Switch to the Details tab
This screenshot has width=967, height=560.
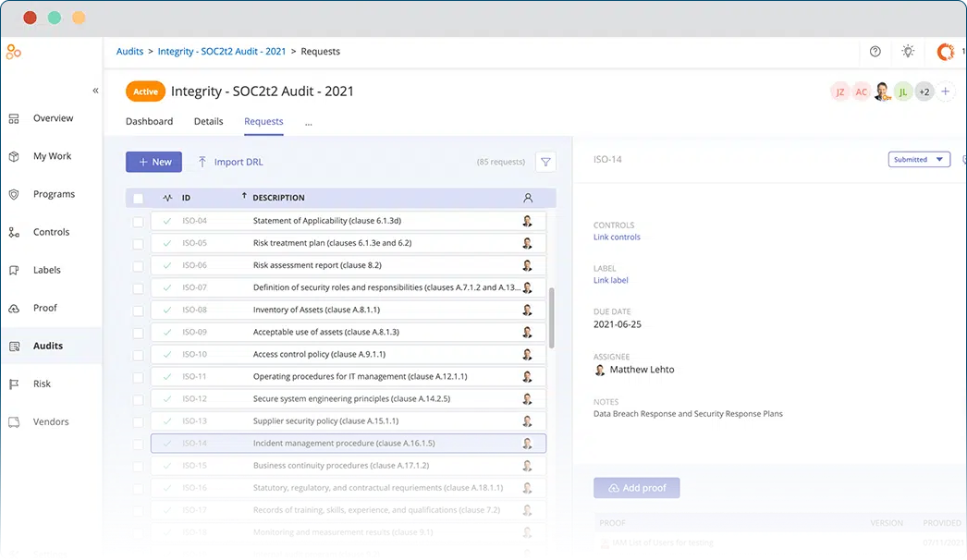click(208, 122)
